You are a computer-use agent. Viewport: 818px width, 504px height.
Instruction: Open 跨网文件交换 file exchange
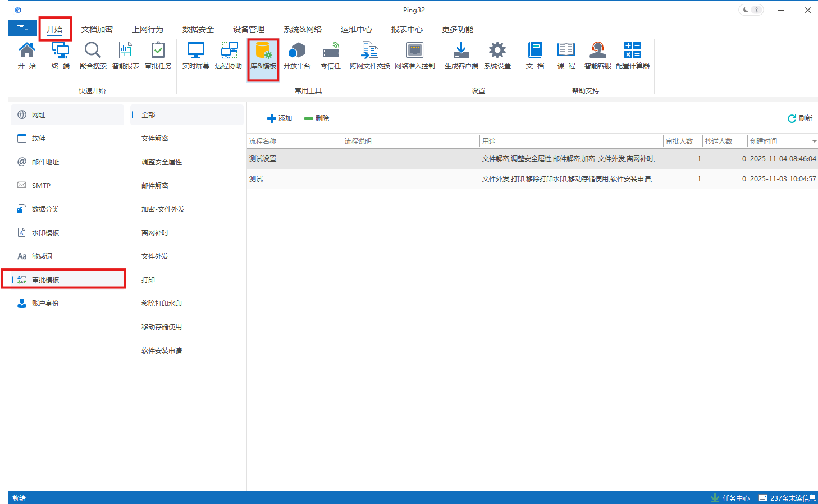pos(369,54)
